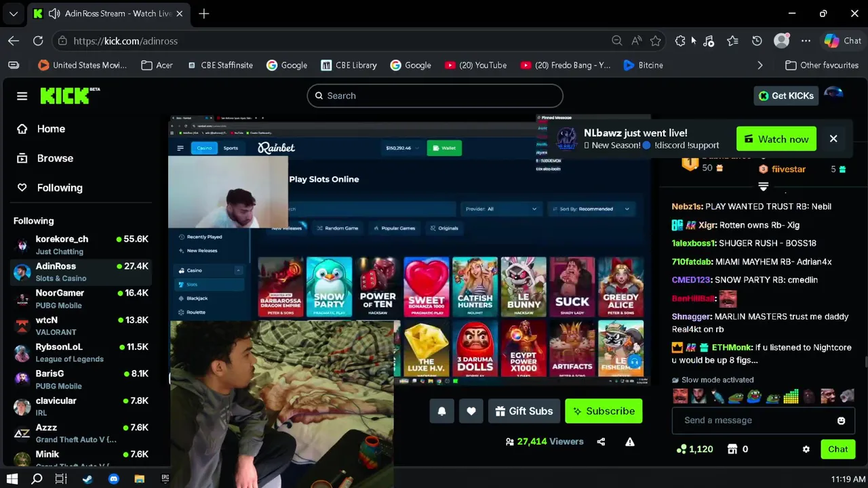This screenshot has width=868, height=488.
Task: Select AdinRoss in the Following list
Action: [81, 272]
